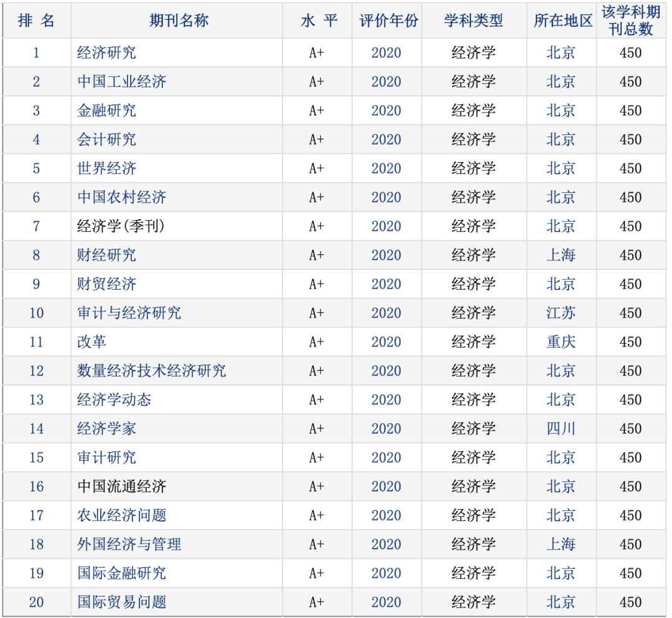The image size is (672, 618).
Task: Open the 金融研究 journal link
Action: tap(106, 111)
